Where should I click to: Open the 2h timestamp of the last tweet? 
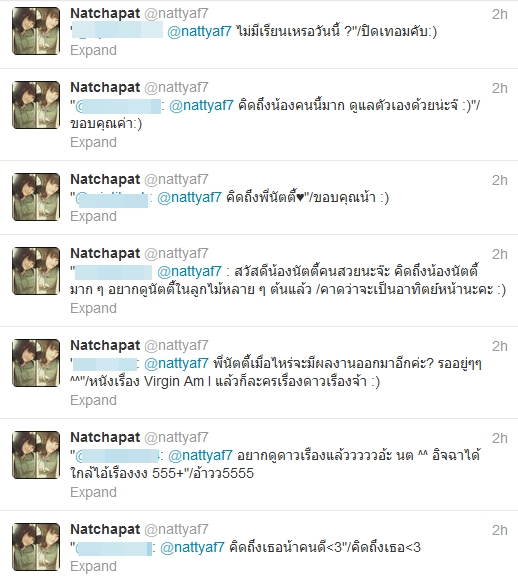pyautogui.click(x=500, y=530)
